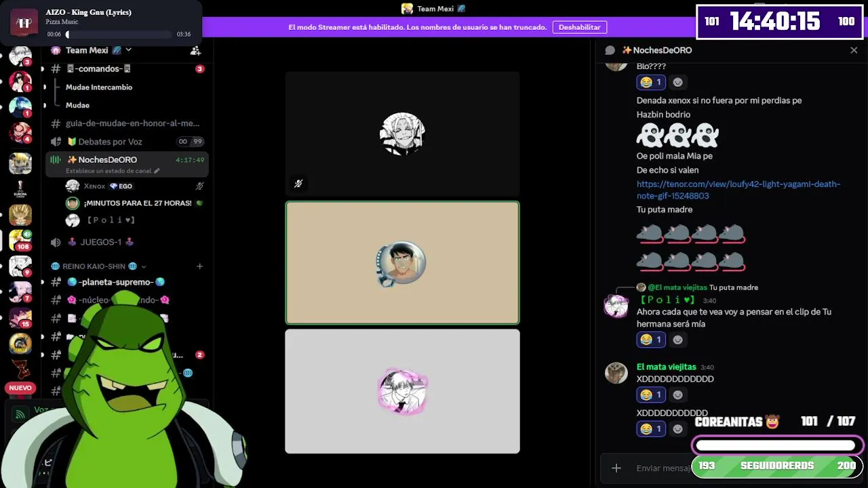Click the invite people icon beside Team Mexi
Image resolution: width=868 pixels, height=488 pixels.
click(x=195, y=50)
